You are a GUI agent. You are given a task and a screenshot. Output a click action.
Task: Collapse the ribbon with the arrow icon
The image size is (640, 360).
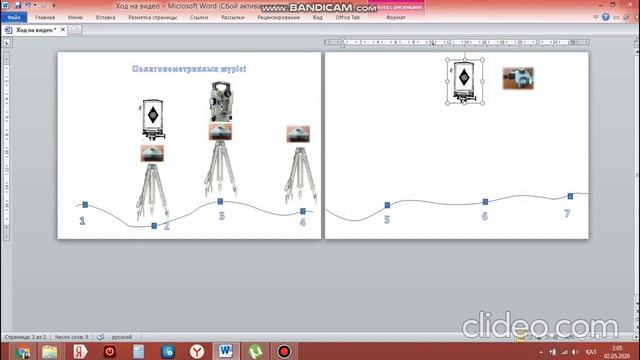(596, 17)
